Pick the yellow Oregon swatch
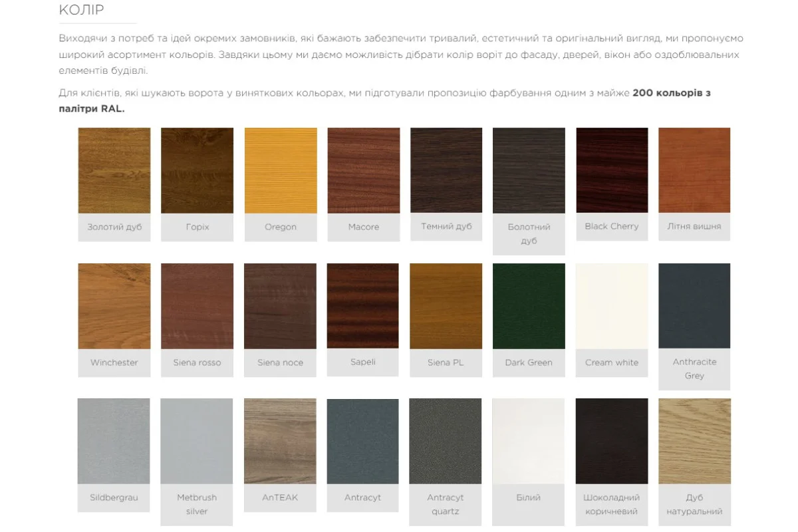798x532 pixels. [280, 170]
